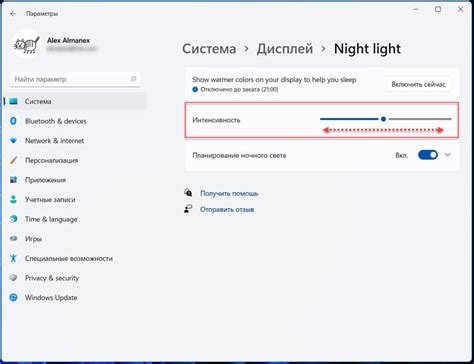Click the Персонализация brush icon
The image size is (474, 364).
[13, 160]
